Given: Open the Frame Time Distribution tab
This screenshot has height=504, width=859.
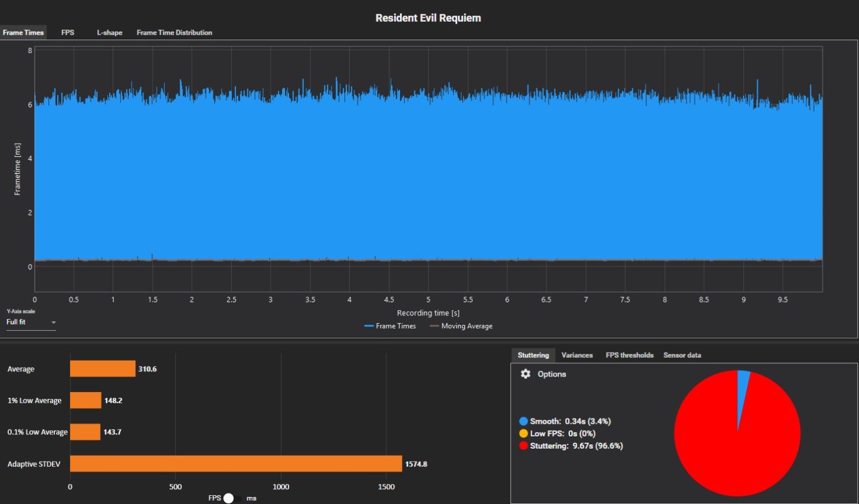Looking at the screenshot, I should [175, 32].
